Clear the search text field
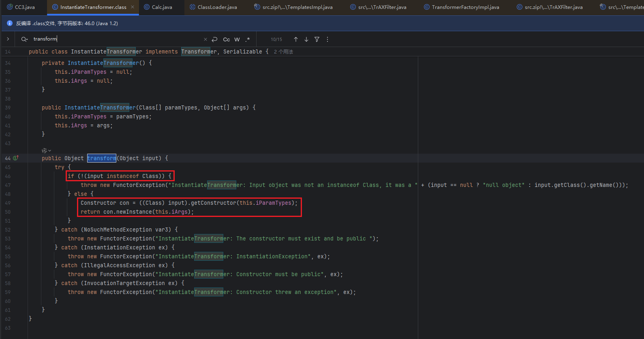Image resolution: width=644 pixels, height=339 pixels. 205,39
